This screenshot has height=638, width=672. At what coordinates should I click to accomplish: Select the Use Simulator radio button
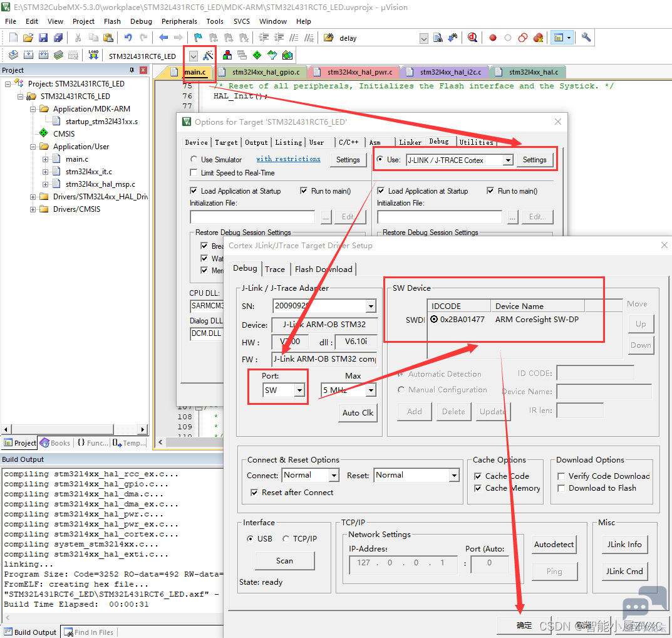pos(194,159)
